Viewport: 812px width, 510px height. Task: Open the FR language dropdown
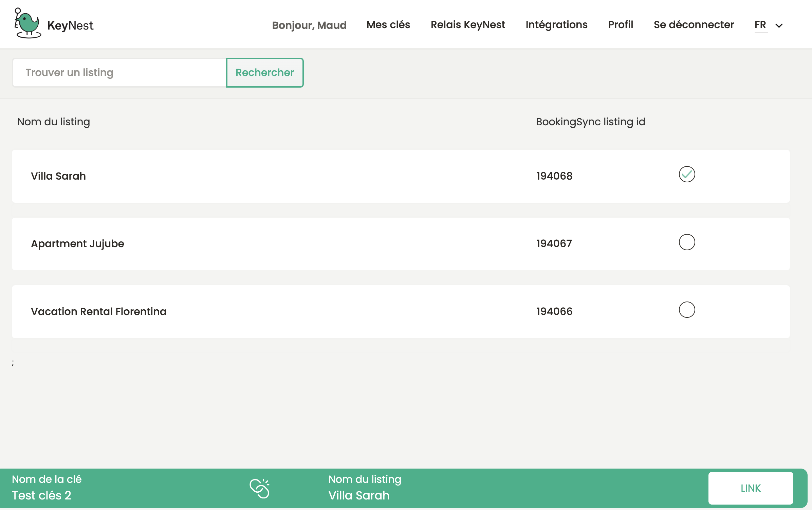coord(768,24)
